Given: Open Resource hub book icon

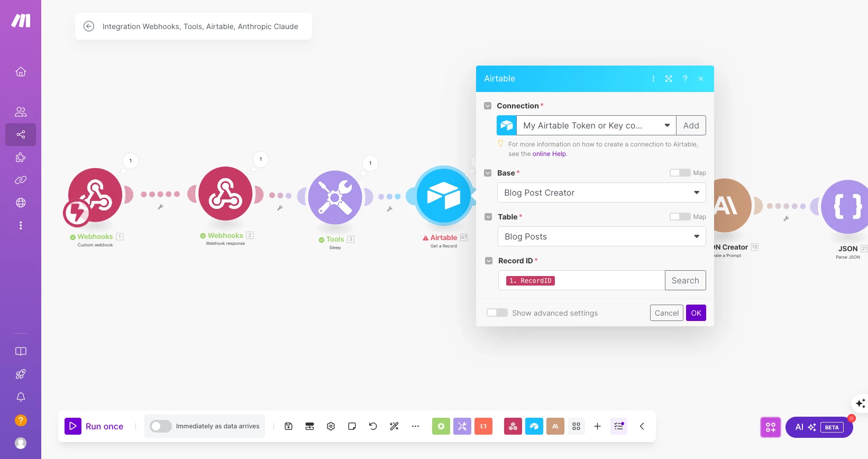Looking at the screenshot, I should click(21, 351).
